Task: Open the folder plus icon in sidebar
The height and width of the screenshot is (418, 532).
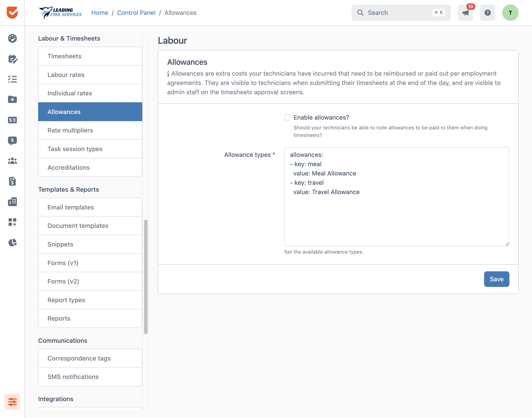Action: tap(12, 99)
